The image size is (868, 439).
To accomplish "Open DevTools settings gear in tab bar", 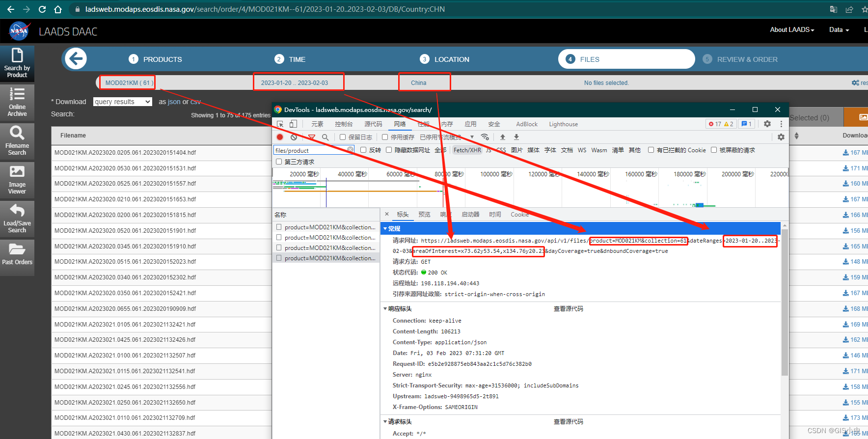I will click(x=767, y=124).
